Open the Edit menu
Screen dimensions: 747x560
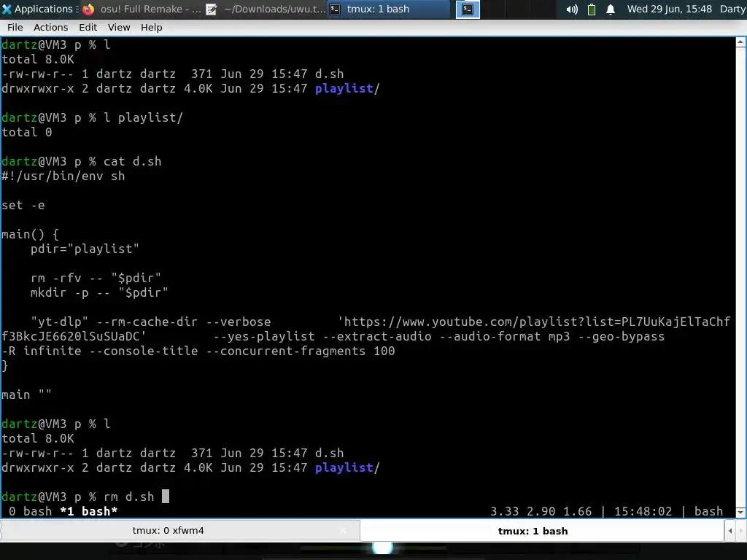pos(88,27)
